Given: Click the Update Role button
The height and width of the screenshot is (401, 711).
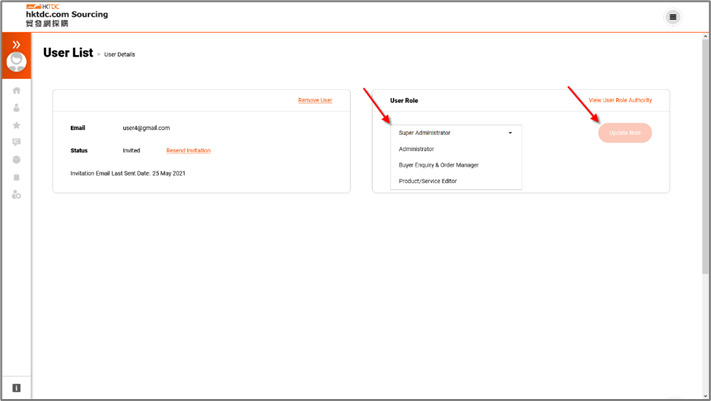Looking at the screenshot, I should click(x=625, y=133).
